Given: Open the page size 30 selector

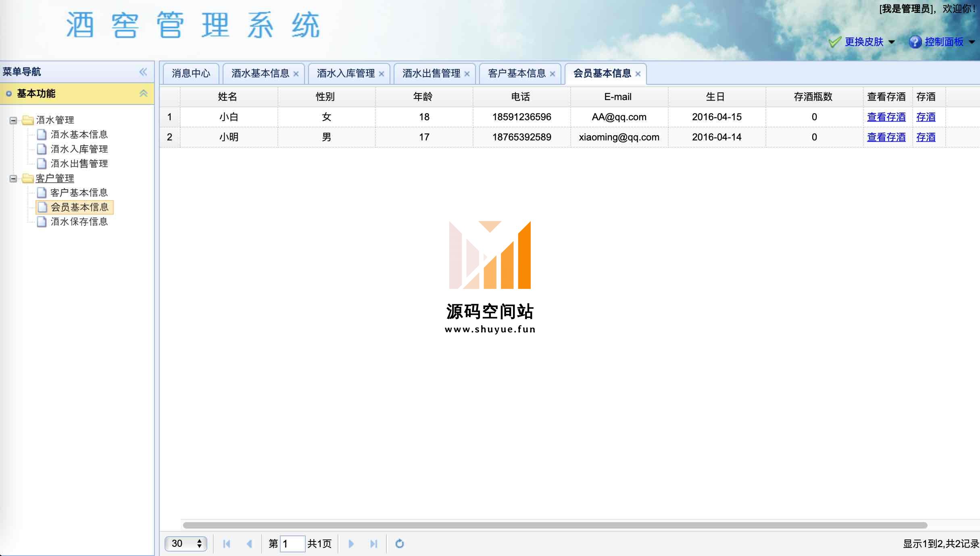Looking at the screenshot, I should (x=186, y=543).
